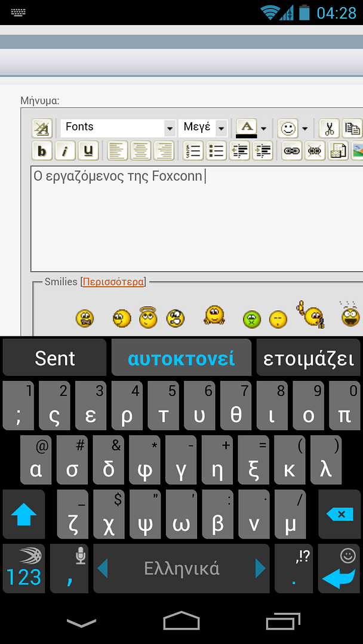This screenshot has height=644, width=363.
Task: Open the Fonts dropdown
Action: pyautogui.click(x=118, y=128)
